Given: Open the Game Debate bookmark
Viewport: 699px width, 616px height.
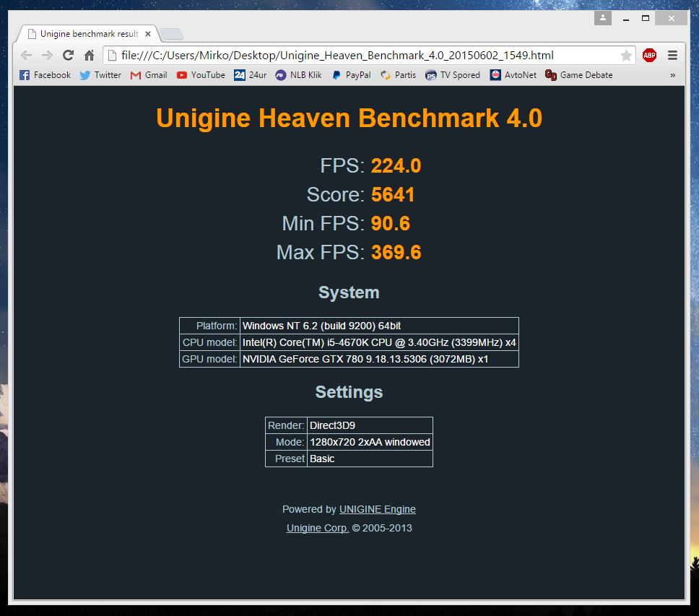Looking at the screenshot, I should [x=579, y=75].
